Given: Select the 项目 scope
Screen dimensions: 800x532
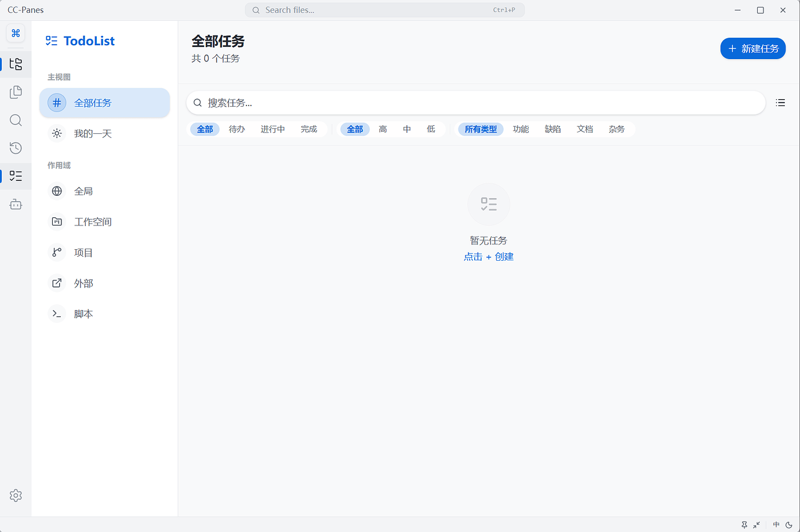Looking at the screenshot, I should pos(104,253).
